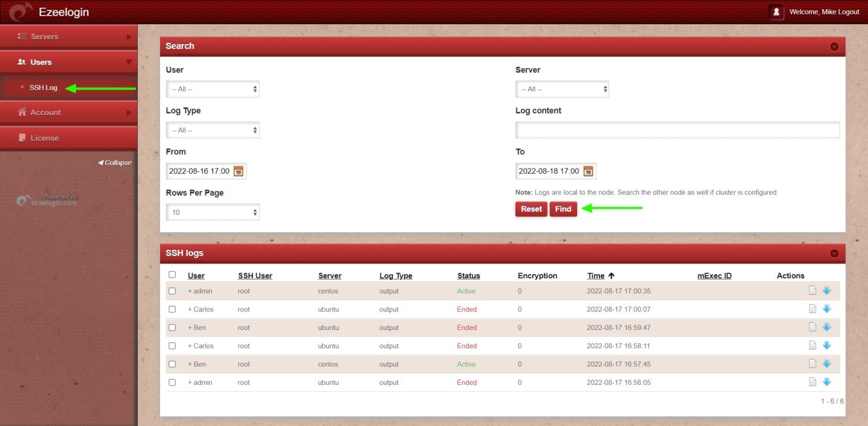Sort table by User column

(196, 276)
